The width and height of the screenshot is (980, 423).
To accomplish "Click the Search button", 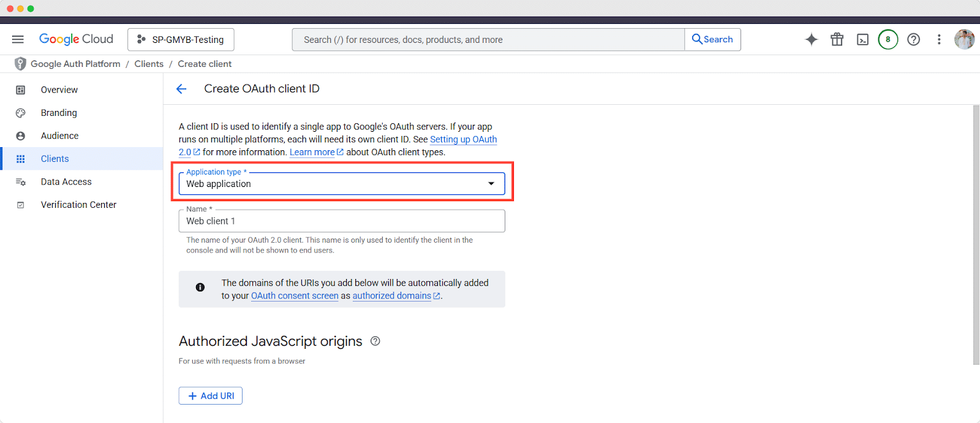I will point(712,39).
